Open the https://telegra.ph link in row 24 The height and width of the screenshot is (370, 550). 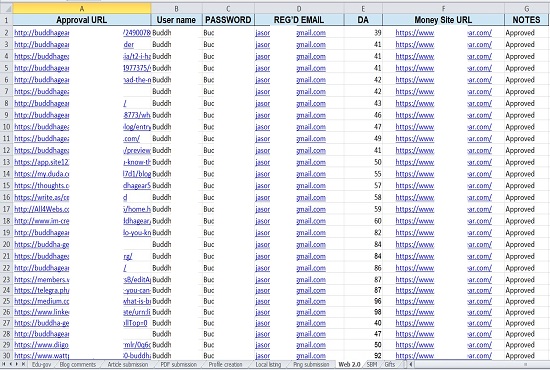[x=42, y=290]
